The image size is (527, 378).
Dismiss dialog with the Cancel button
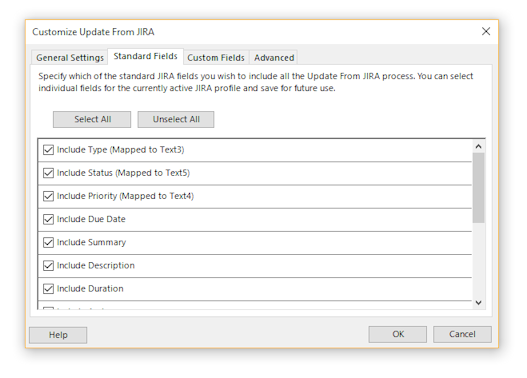[462, 334]
